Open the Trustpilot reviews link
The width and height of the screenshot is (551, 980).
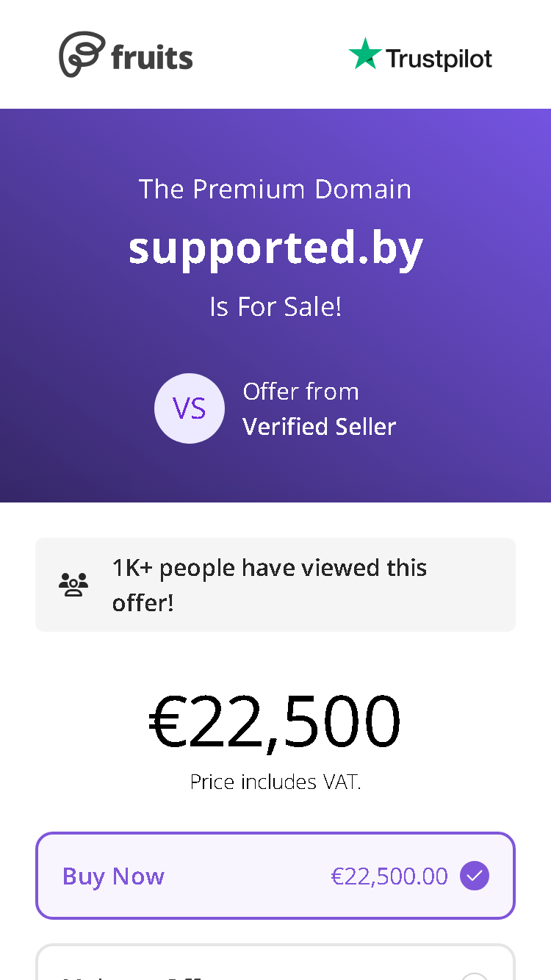pos(420,55)
